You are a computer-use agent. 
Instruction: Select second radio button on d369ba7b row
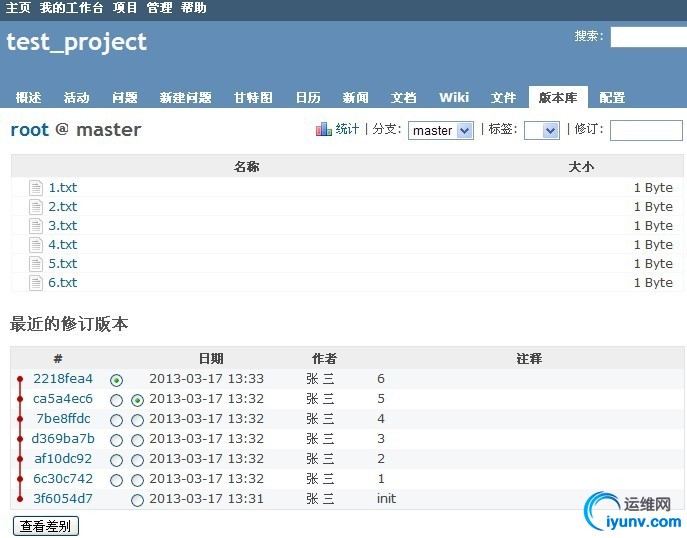point(138,440)
